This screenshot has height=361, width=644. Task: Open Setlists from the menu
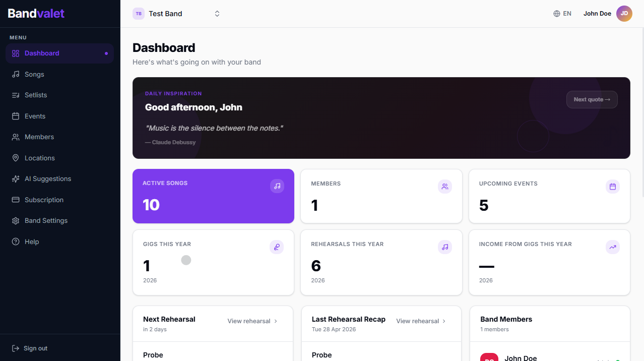click(59, 95)
